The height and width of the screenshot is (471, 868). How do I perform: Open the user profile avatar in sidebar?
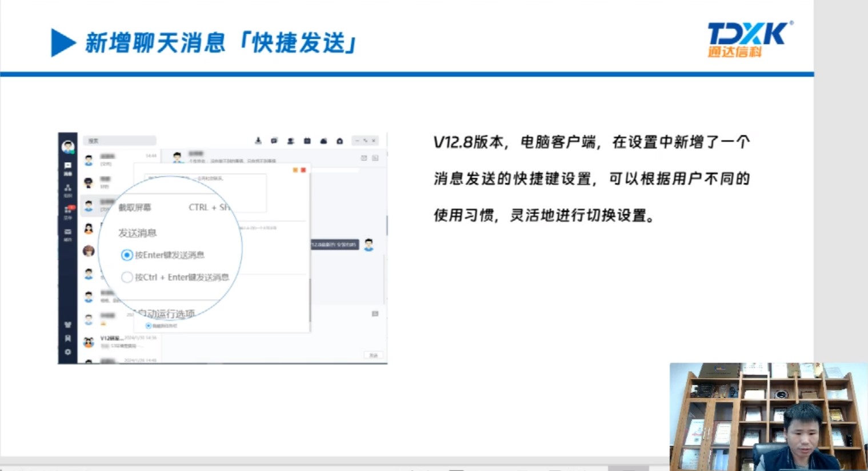pos(68,147)
